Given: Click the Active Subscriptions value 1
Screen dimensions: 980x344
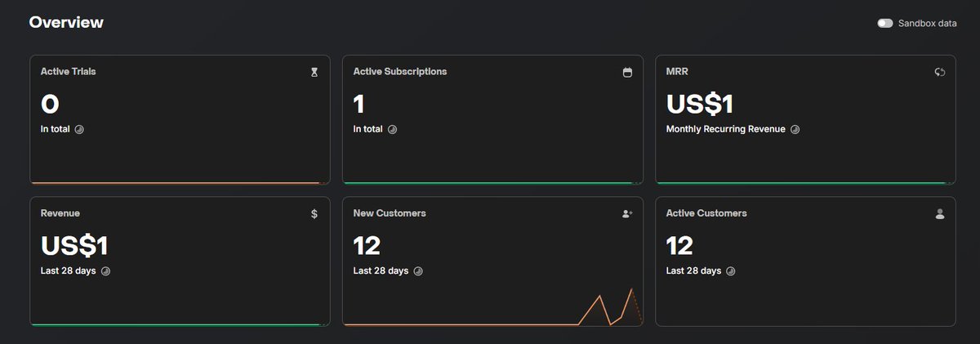Looking at the screenshot, I should point(359,104).
